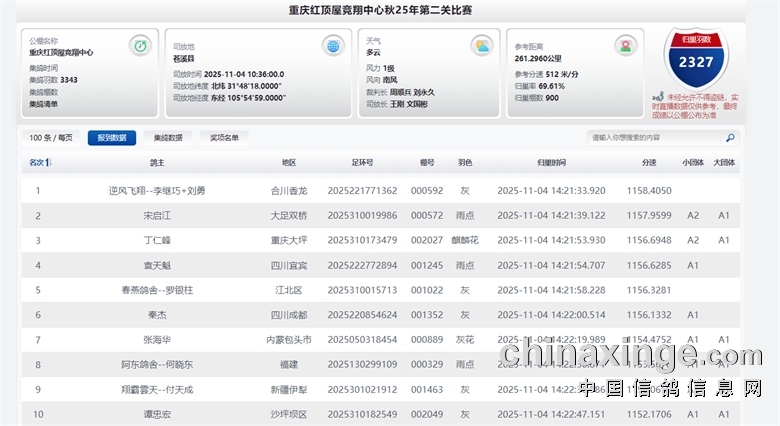Click ring number 2025310019986
The width and height of the screenshot is (780, 426).
(361, 215)
